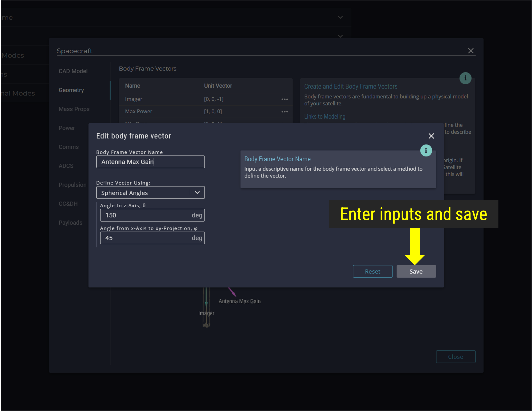Open options menu for Max Power vector
This screenshot has width=532, height=411.
284,112
